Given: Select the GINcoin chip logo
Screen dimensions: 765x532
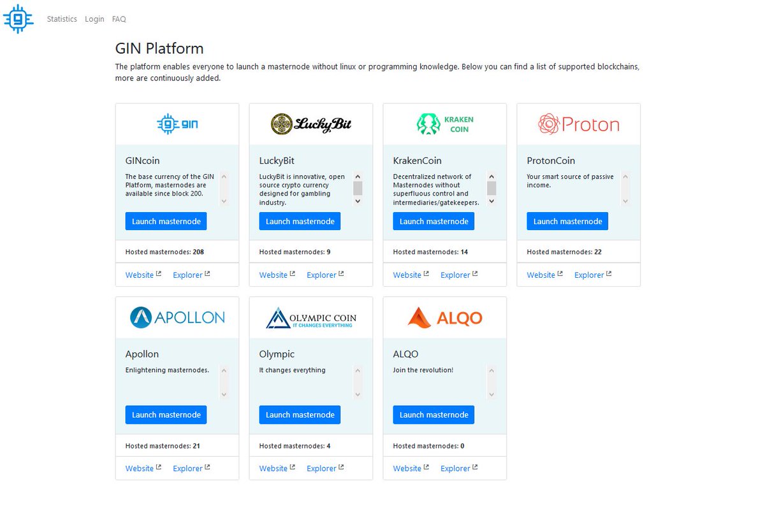Looking at the screenshot, I should click(177, 124).
